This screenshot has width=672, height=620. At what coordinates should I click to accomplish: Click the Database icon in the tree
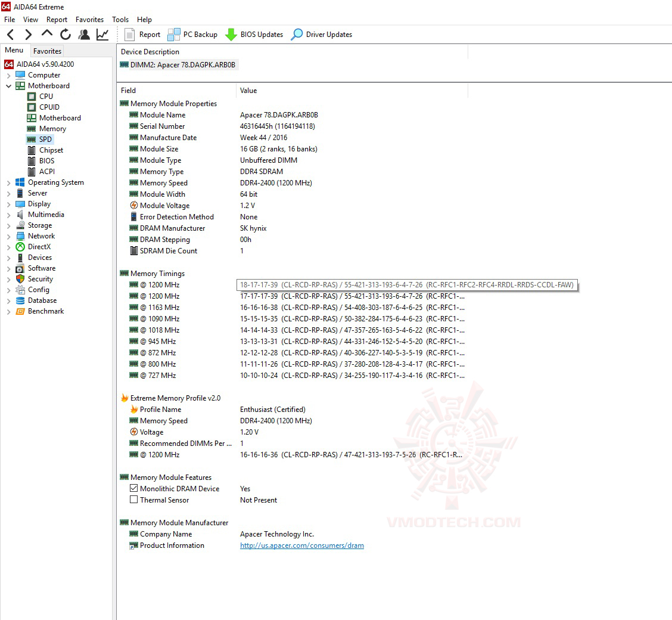pos(20,300)
